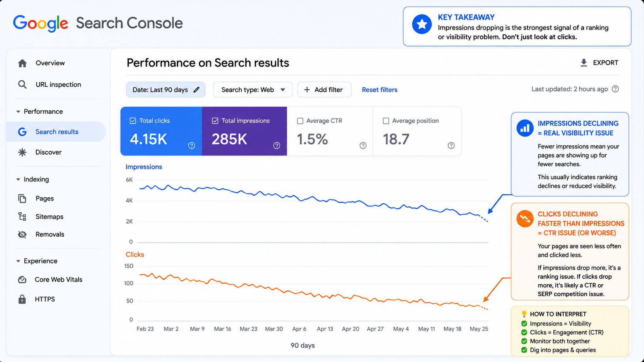Select Search results in the sidebar

click(56, 132)
